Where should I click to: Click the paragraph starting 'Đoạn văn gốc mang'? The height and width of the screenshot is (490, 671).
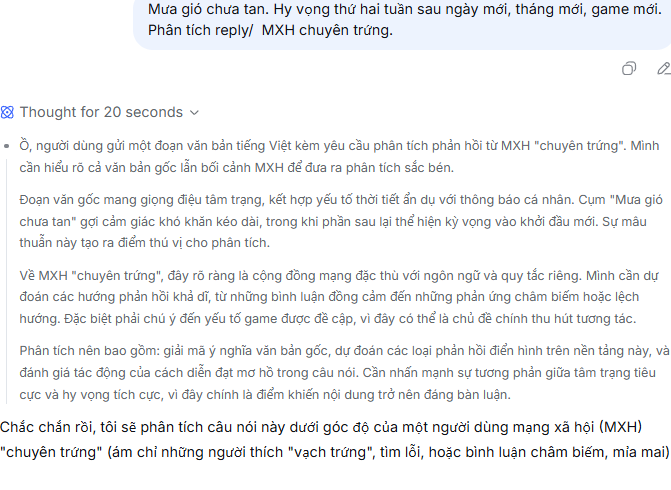[x=341, y=221]
